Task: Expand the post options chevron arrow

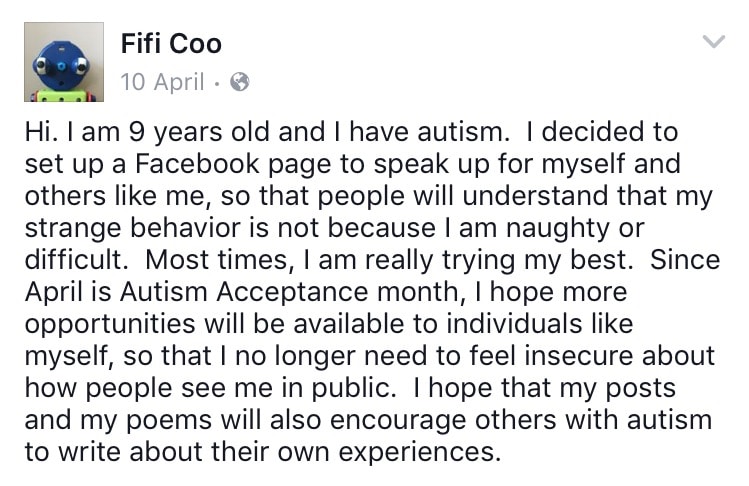Action: [x=714, y=42]
